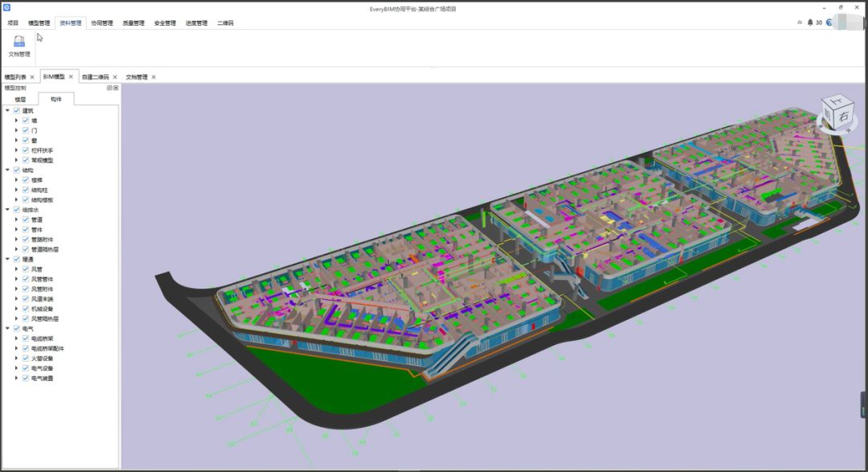Click the 右 face of the view cube
The image size is (868, 472).
tap(843, 117)
